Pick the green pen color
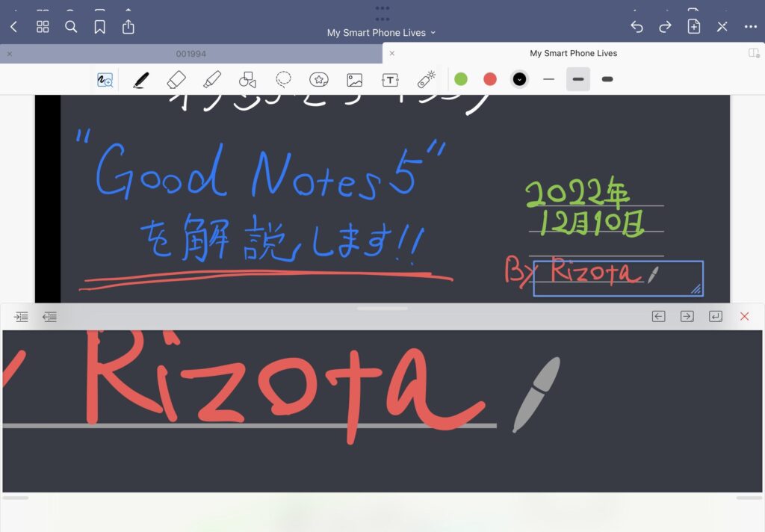This screenshot has width=765, height=532. click(x=461, y=79)
